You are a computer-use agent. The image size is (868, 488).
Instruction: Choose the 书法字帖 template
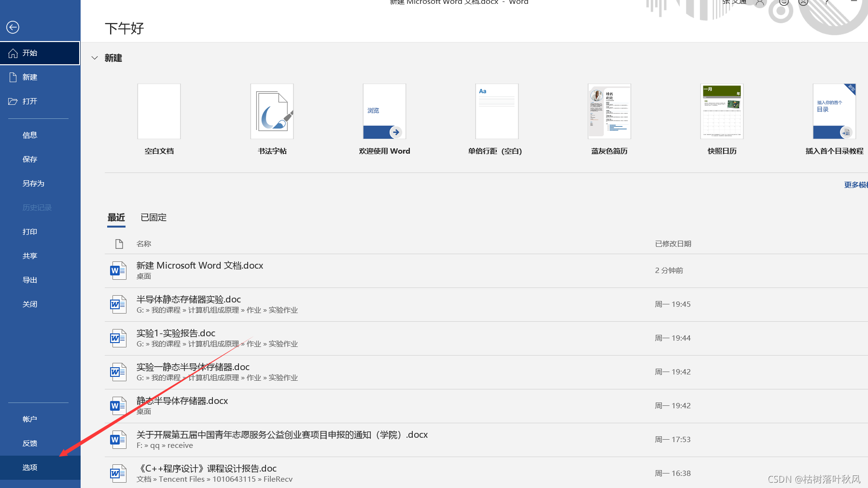(272, 112)
